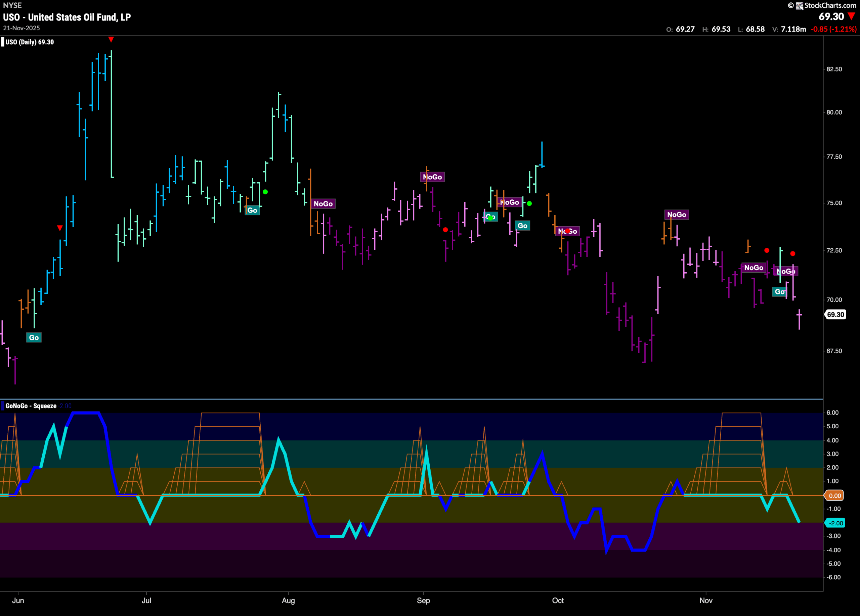The height and width of the screenshot is (616, 860).
Task: Click the Nov label on the time axis
Action: pos(706,601)
